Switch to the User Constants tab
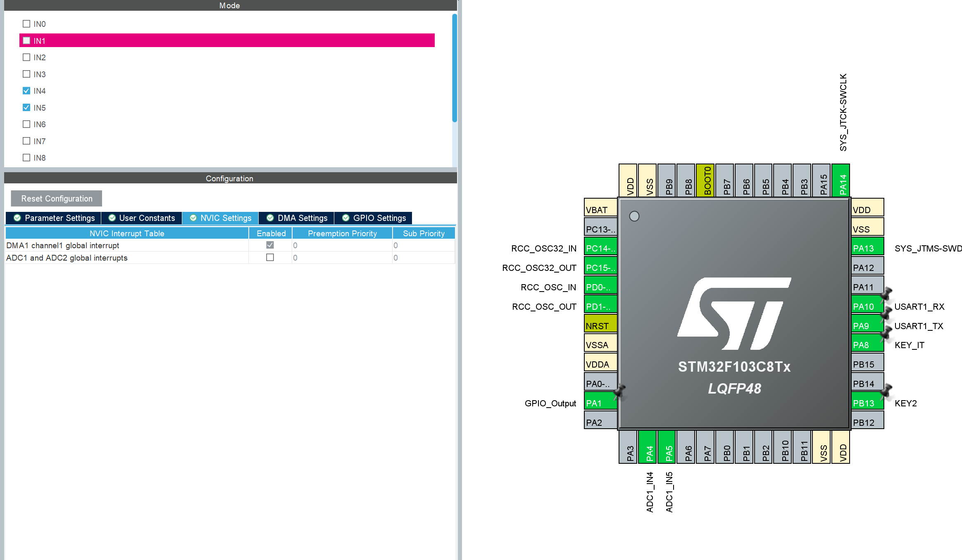Viewport: 962px width, 560px height. [142, 218]
